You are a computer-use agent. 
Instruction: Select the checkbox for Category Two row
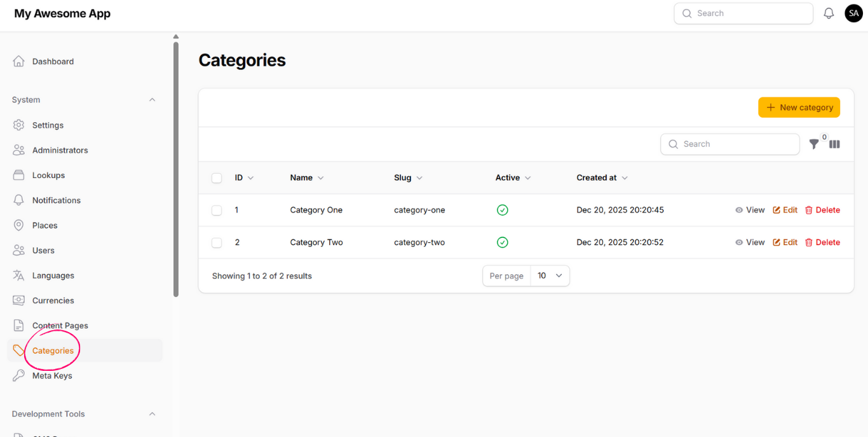click(x=217, y=242)
